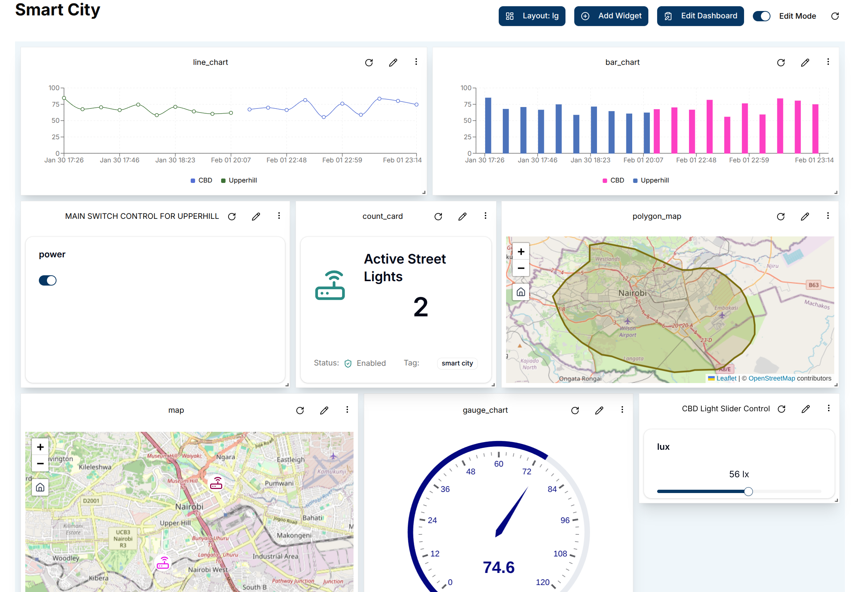
Task: Open the OpenStreetMap attribution link
Action: 772,378
